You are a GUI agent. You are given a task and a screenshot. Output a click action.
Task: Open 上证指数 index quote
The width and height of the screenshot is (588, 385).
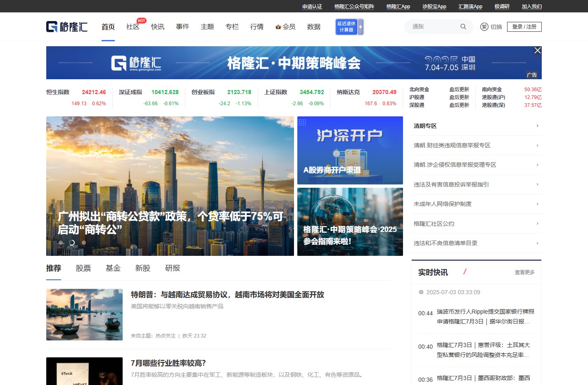(x=294, y=97)
